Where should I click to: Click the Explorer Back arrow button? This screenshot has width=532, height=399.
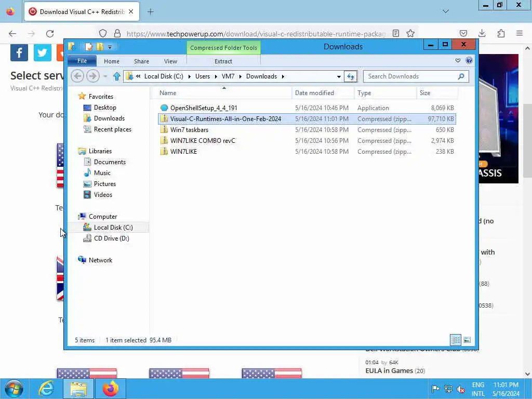pos(77,76)
